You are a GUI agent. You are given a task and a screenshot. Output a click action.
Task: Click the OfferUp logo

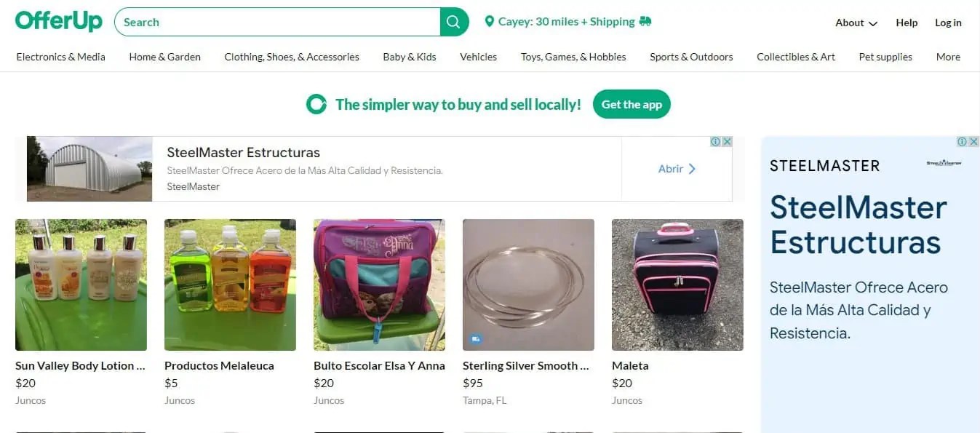(x=58, y=20)
